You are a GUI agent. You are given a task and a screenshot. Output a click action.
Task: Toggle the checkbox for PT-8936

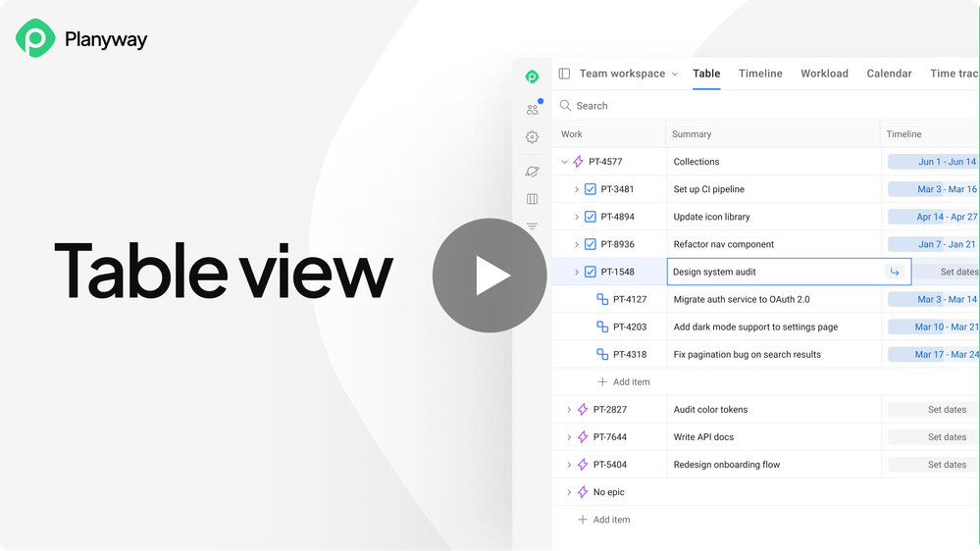point(590,244)
